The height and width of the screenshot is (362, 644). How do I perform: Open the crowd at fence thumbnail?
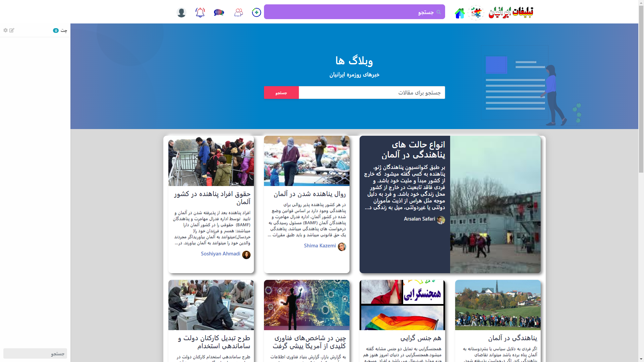tap(211, 161)
